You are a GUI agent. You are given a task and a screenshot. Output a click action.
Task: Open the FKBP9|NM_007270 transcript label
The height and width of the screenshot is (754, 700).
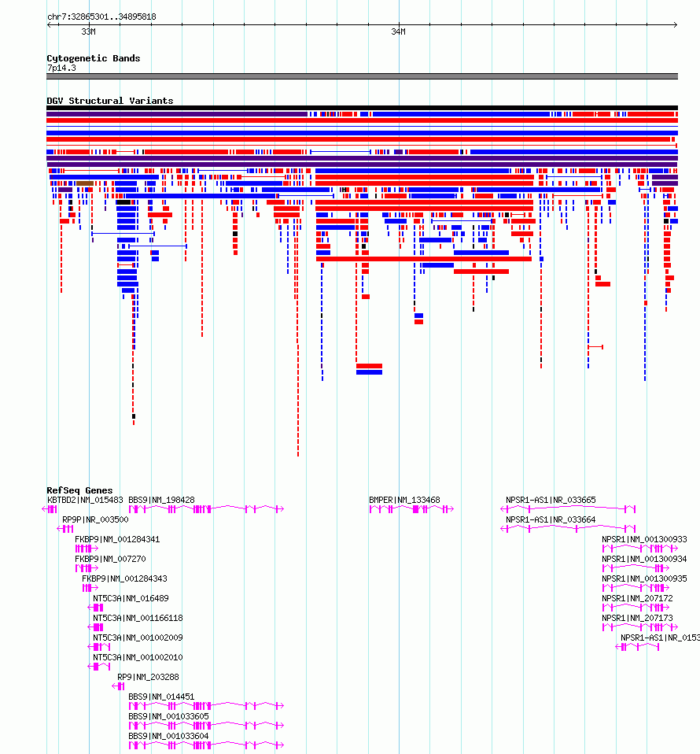click(110, 560)
